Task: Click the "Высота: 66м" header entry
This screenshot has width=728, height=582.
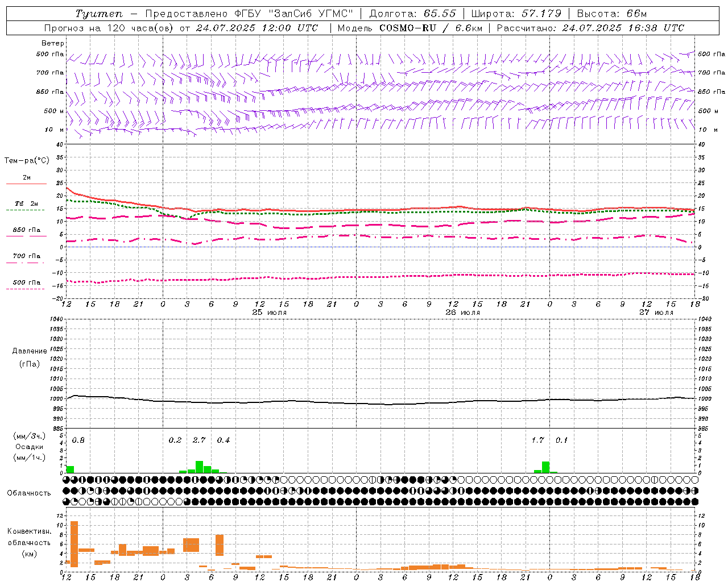Action: pyautogui.click(x=612, y=14)
